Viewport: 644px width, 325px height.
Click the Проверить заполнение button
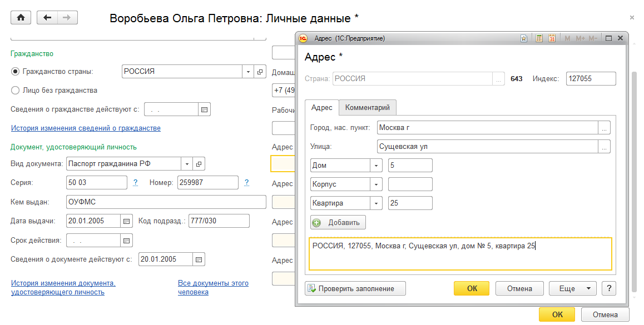355,288
